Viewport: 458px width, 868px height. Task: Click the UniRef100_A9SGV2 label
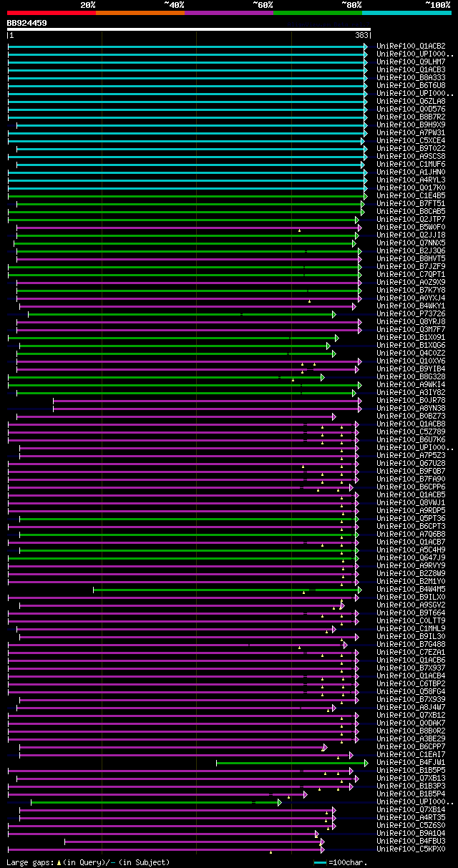411,605
